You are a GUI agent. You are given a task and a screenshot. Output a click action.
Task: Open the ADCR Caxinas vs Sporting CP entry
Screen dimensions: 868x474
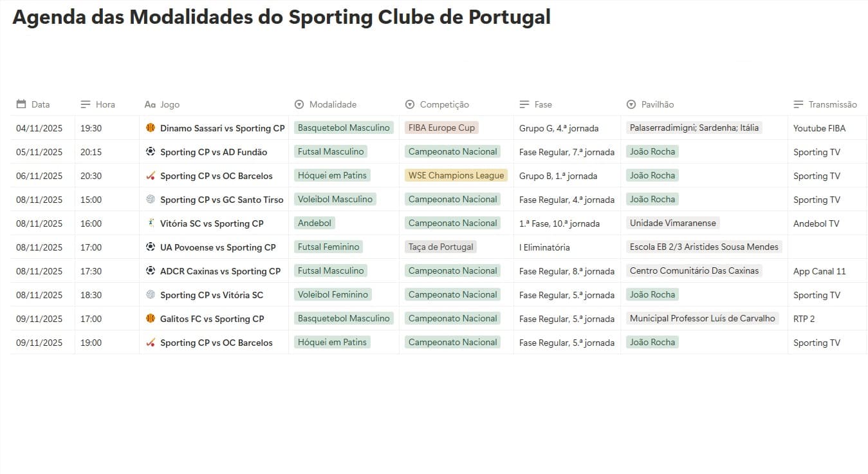[220, 271]
